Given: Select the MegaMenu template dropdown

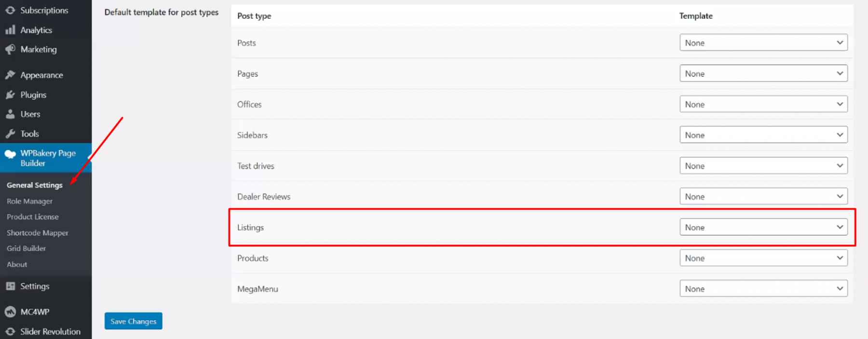Looking at the screenshot, I should tap(763, 289).
